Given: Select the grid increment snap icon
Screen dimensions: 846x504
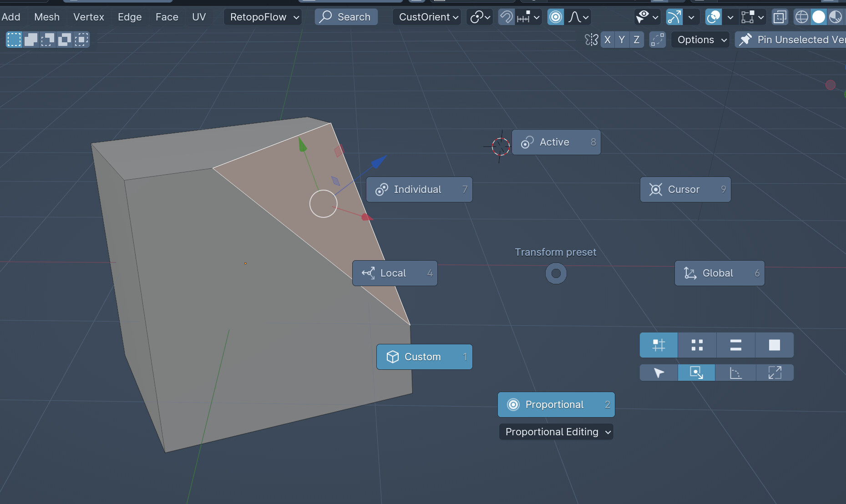Looking at the screenshot, I should click(x=659, y=345).
